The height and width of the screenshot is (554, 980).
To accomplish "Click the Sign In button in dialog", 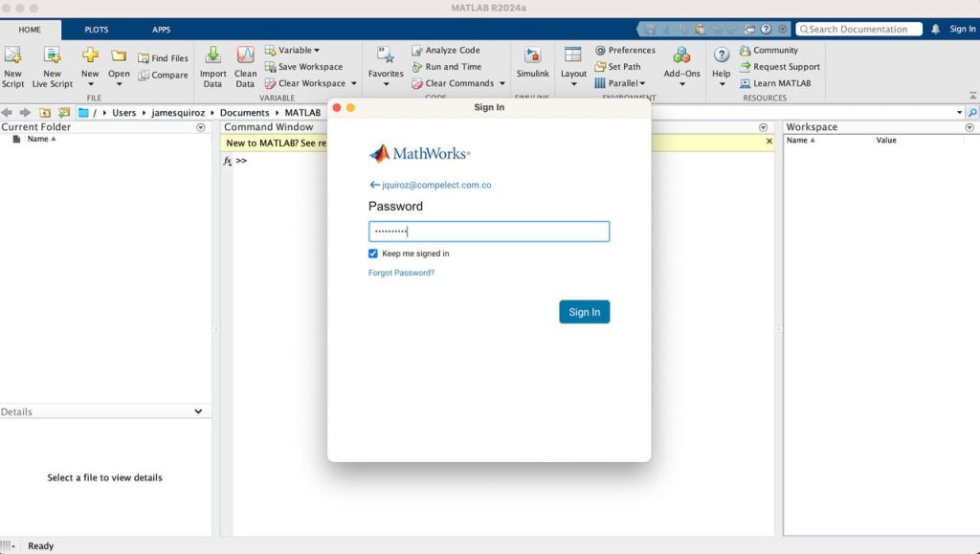I will [x=585, y=312].
